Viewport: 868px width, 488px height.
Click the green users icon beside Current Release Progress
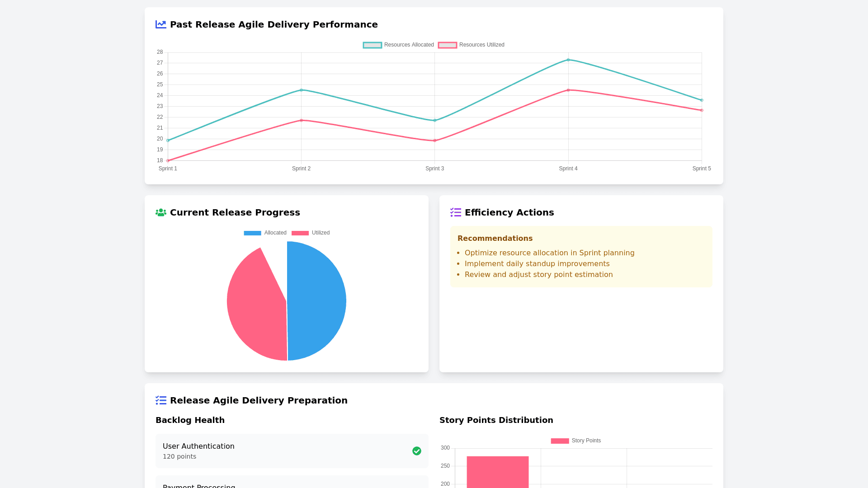coord(160,212)
